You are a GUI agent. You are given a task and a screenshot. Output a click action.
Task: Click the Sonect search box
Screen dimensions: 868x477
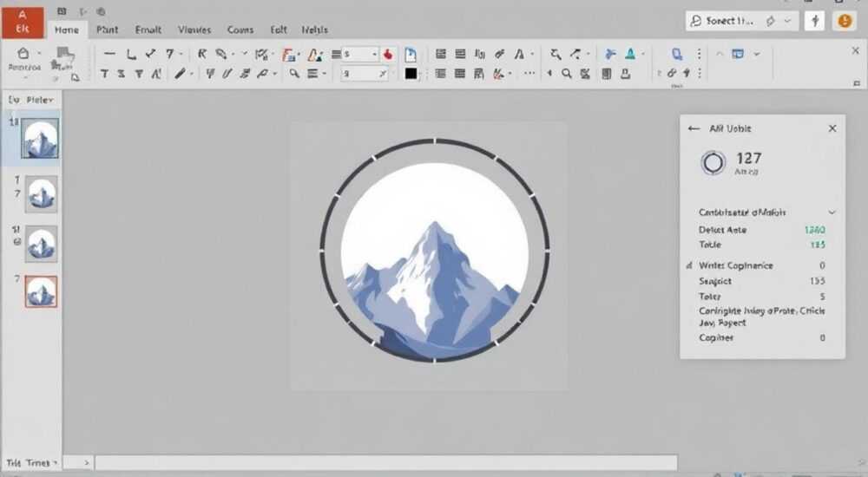[x=742, y=21]
